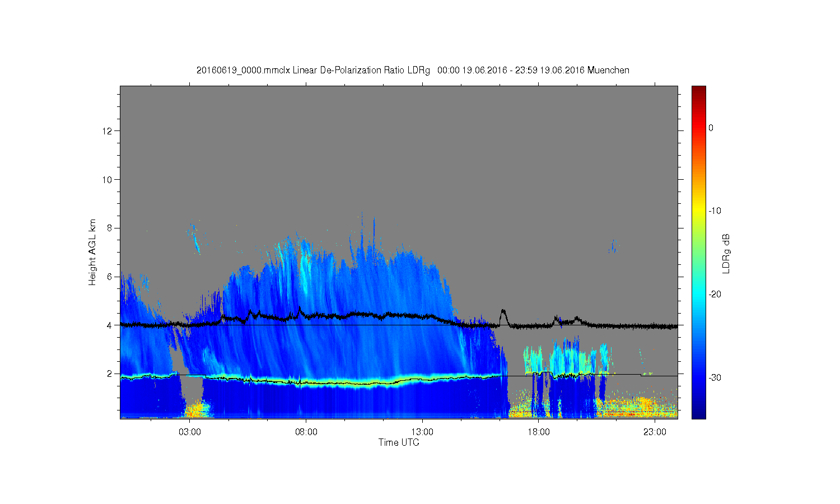This screenshot has width=840, height=504.
Task: Select the colorbar tick label -10
Action: [x=715, y=211]
